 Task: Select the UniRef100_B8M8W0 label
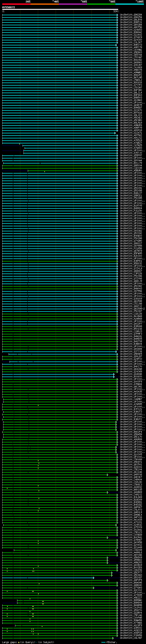pos(131,600)
